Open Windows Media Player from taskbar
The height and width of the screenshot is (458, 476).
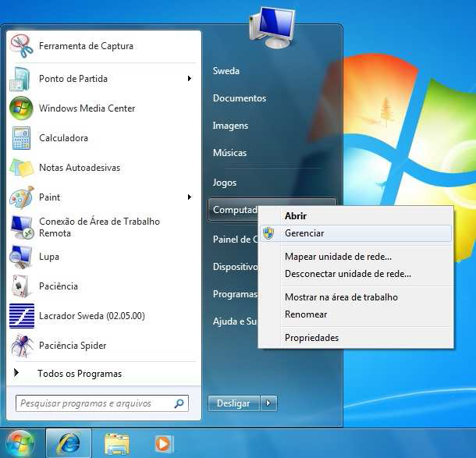(x=163, y=443)
